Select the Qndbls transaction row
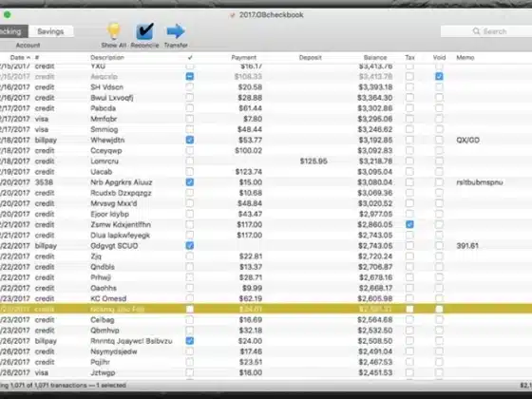 coord(266,267)
